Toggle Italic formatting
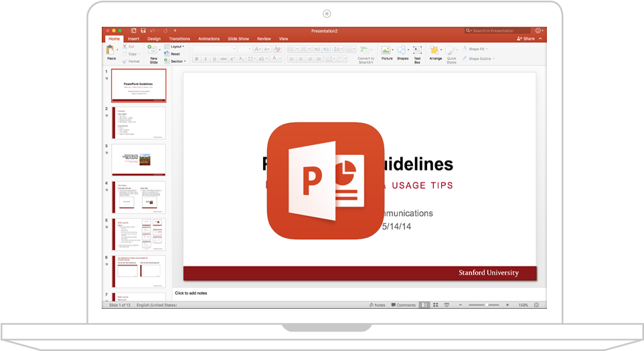 [x=206, y=59]
